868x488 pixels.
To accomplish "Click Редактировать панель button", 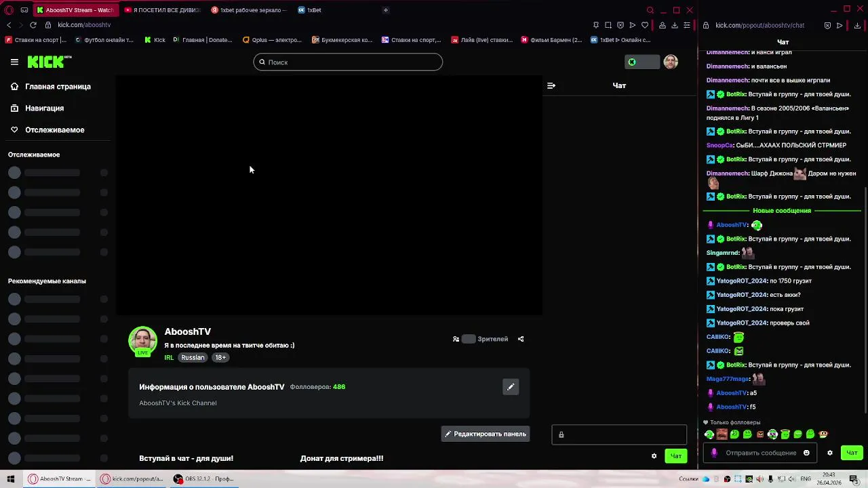I will (x=486, y=434).
